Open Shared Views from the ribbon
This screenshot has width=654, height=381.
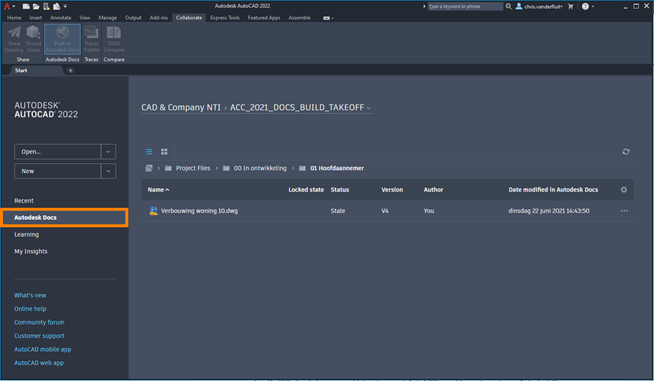tap(33, 39)
